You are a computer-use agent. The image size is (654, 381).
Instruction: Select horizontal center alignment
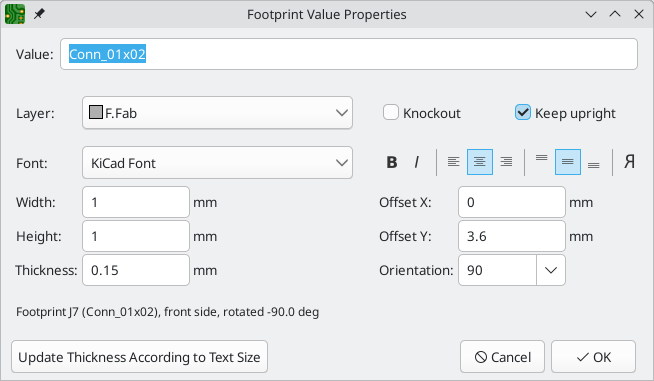[x=480, y=162]
